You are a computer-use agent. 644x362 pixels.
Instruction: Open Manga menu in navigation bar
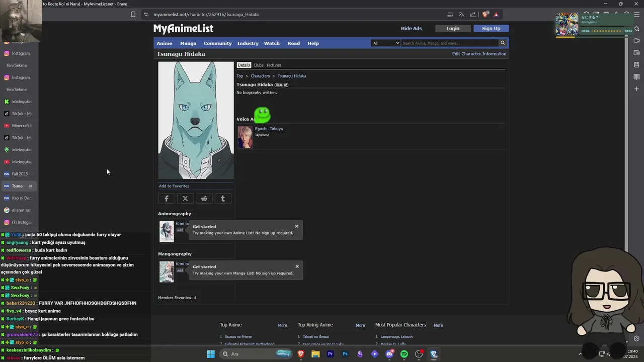(x=188, y=43)
